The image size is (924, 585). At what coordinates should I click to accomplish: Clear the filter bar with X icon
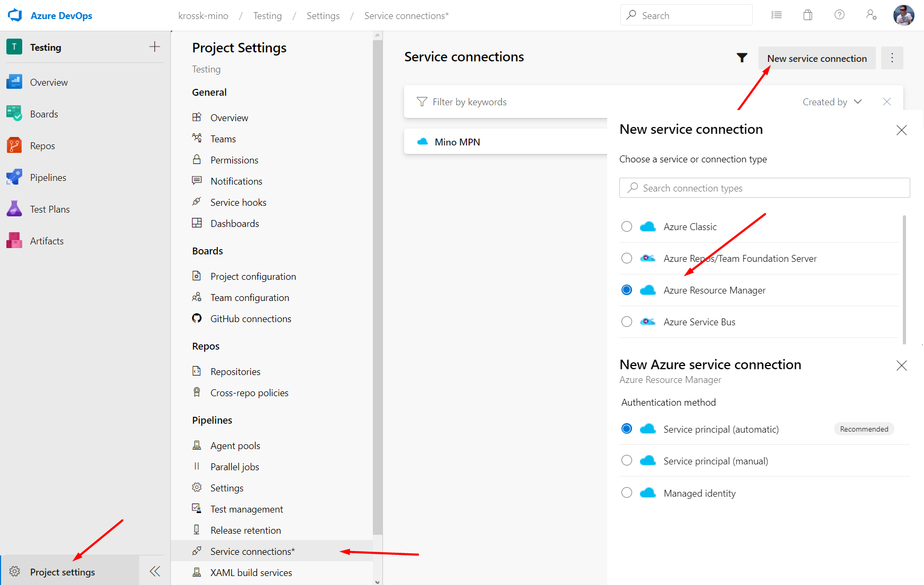[887, 102]
